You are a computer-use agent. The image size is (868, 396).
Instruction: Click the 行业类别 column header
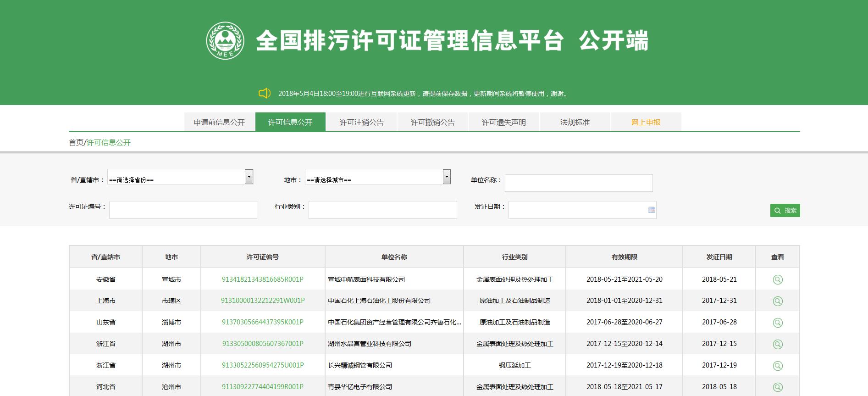pyautogui.click(x=515, y=257)
